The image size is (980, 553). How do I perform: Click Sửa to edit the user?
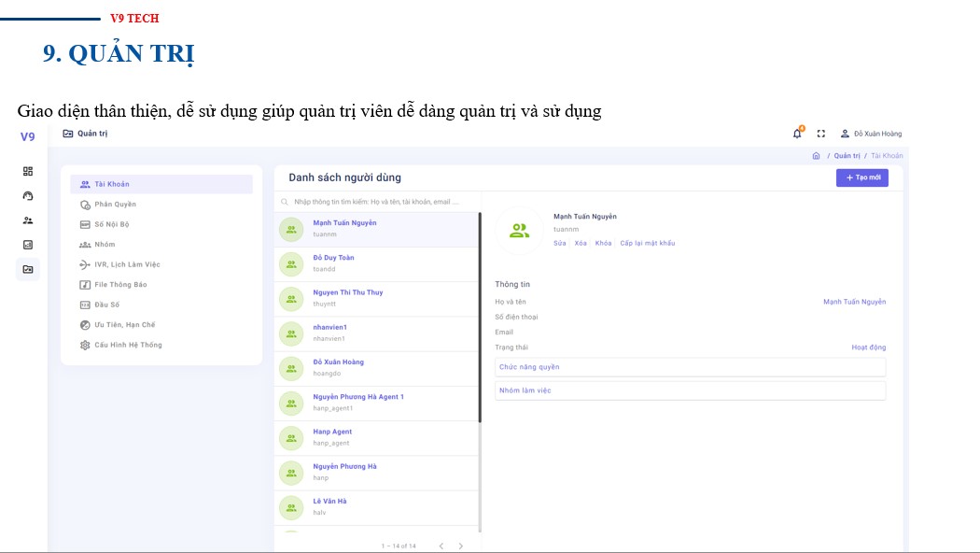coord(560,243)
